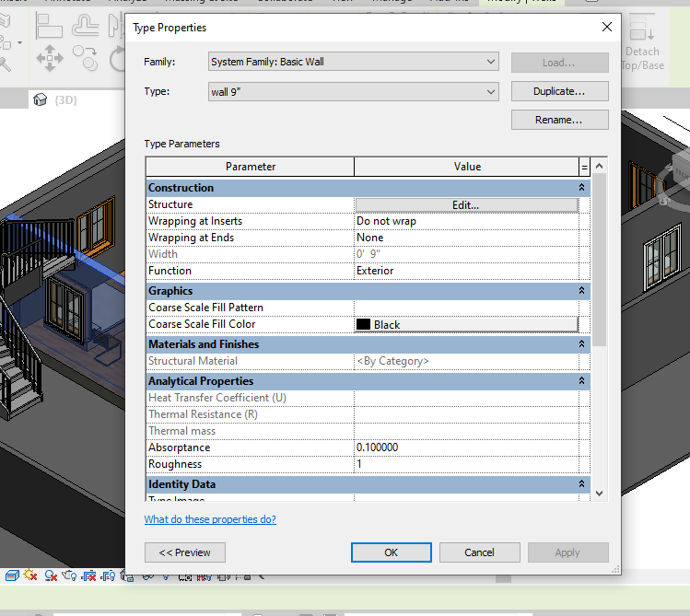Click OK to confirm type properties
The image size is (690, 616).
392,552
